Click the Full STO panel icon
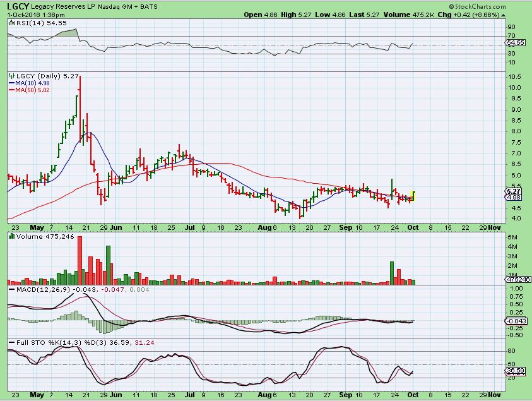Screen dimensions: 532x401 pos(12,343)
